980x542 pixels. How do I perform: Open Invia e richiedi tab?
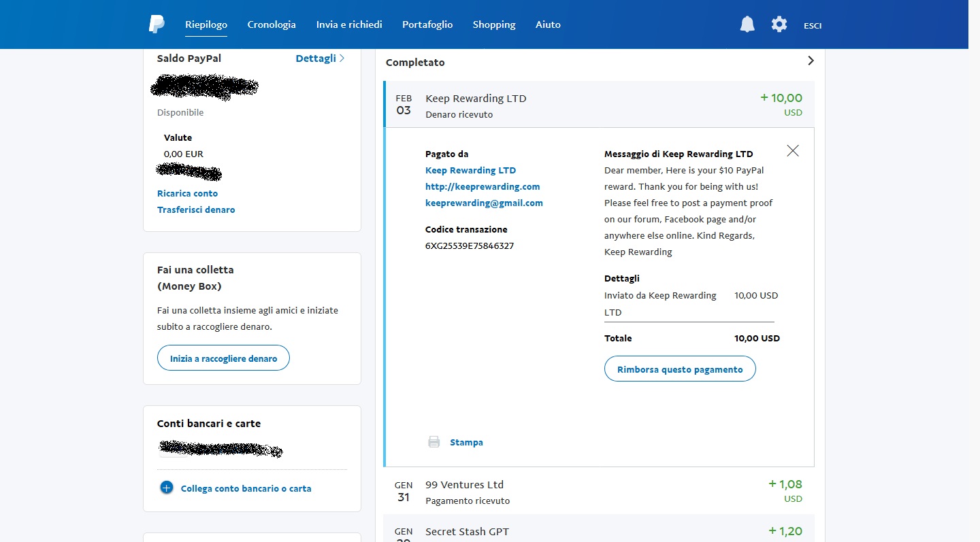coord(349,24)
